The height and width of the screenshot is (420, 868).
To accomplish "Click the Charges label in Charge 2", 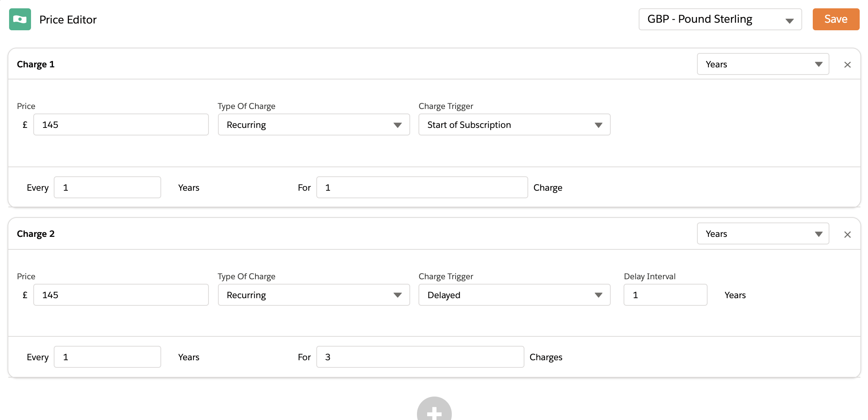I will click(x=546, y=357).
